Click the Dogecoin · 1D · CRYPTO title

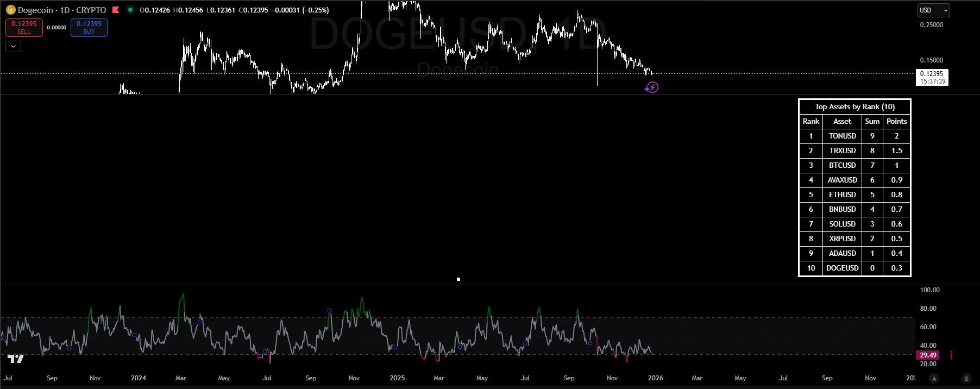click(62, 10)
